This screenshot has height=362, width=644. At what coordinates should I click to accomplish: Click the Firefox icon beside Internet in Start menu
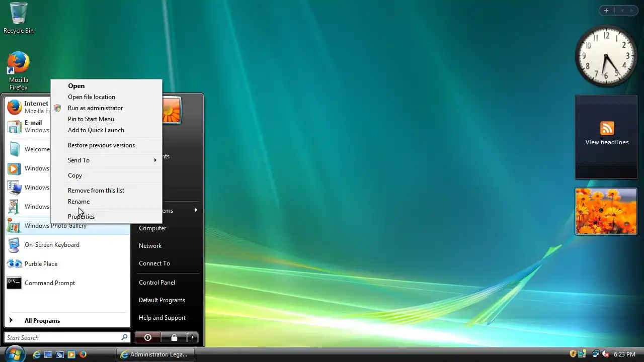tap(14, 107)
